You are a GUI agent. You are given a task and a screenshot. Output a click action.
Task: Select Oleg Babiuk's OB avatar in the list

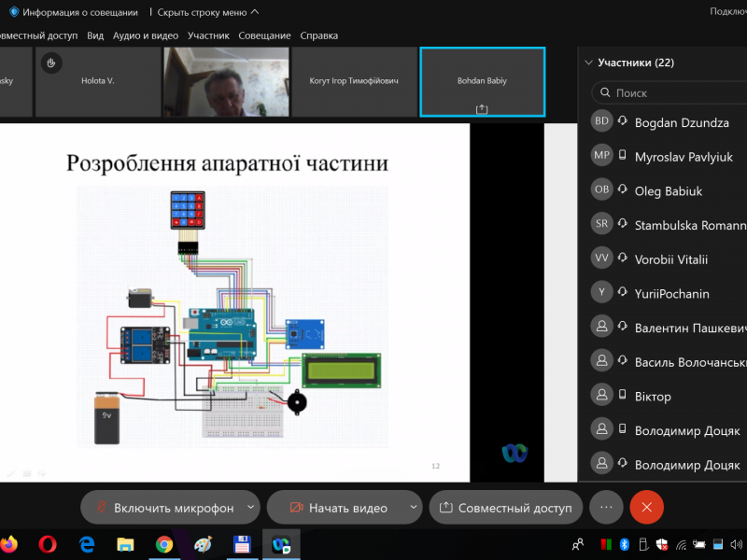(602, 190)
